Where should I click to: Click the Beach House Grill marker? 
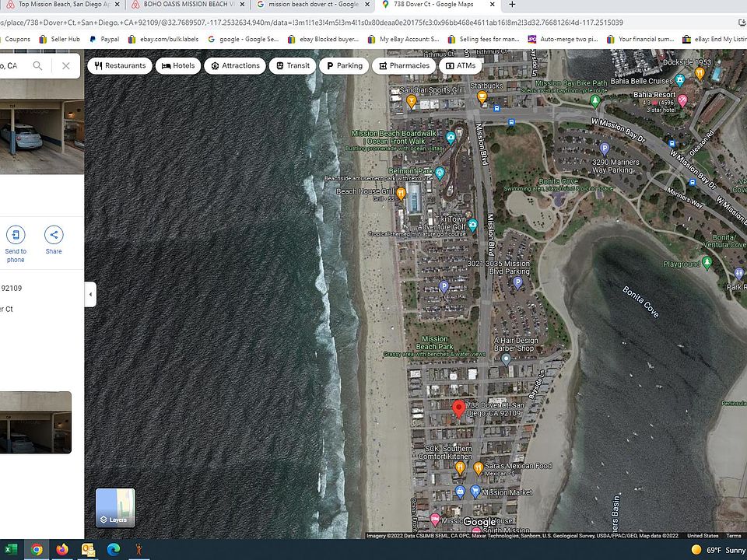coord(401,194)
